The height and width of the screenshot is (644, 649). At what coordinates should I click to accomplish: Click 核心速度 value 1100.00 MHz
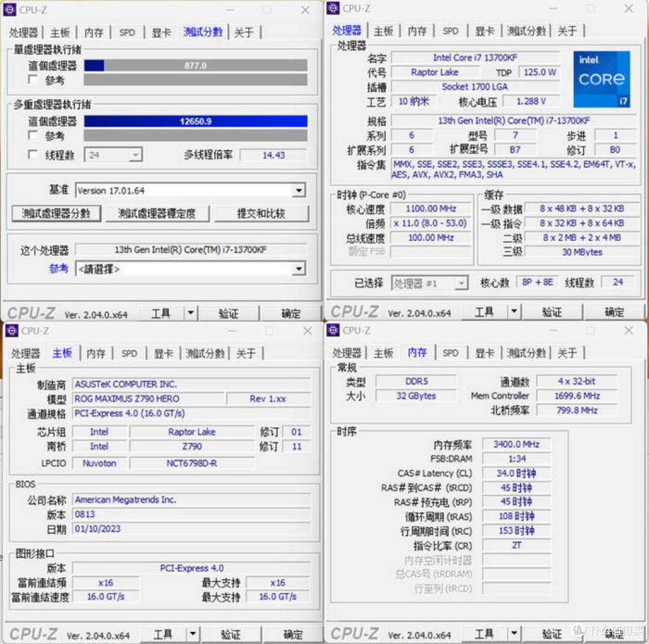pos(431,208)
